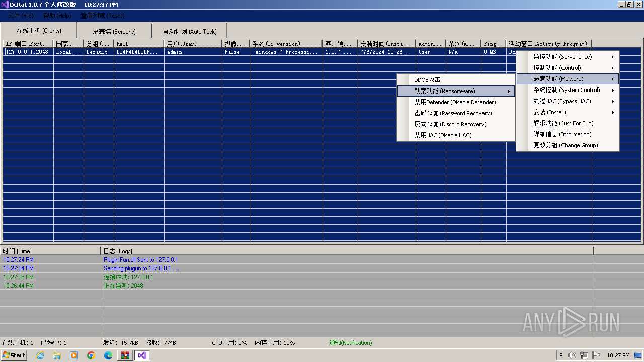The height and width of the screenshot is (362, 644).
Task: Open the Control (控制功能) submenu
Action: (x=568, y=68)
